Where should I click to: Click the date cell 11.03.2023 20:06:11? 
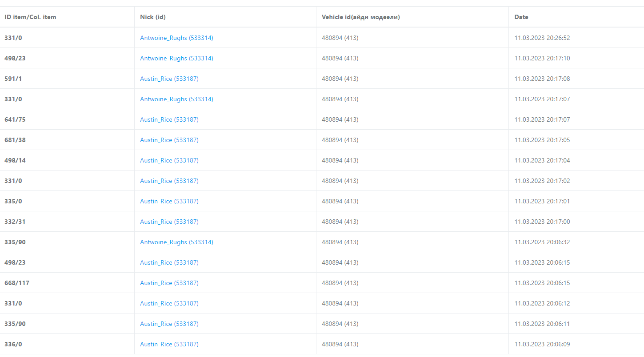pyautogui.click(x=542, y=324)
